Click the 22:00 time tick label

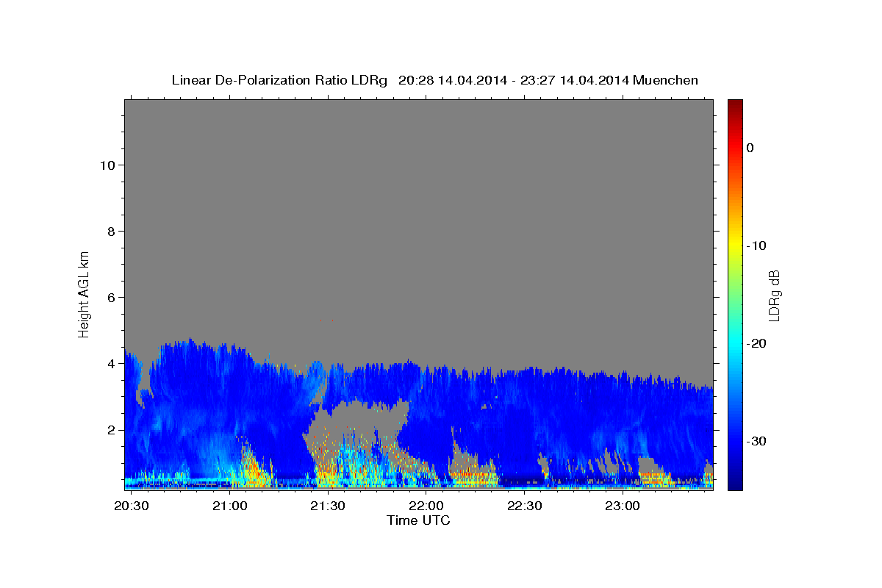pos(426,506)
